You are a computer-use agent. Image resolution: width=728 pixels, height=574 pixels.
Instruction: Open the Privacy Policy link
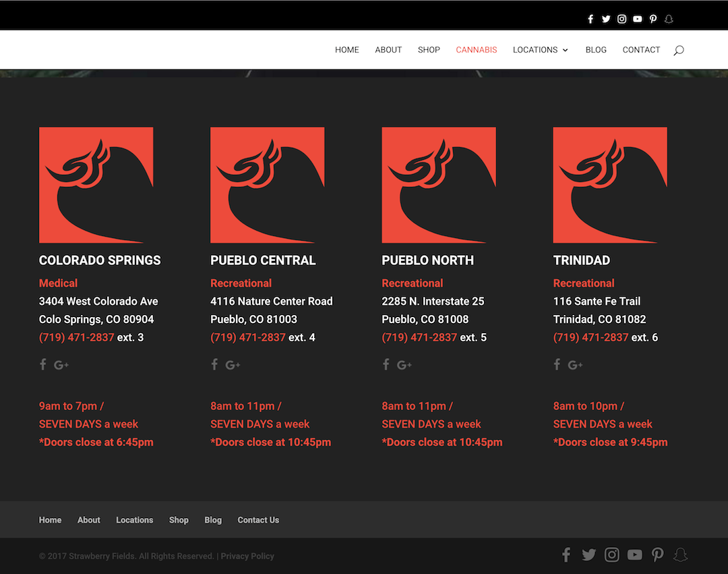(x=247, y=556)
